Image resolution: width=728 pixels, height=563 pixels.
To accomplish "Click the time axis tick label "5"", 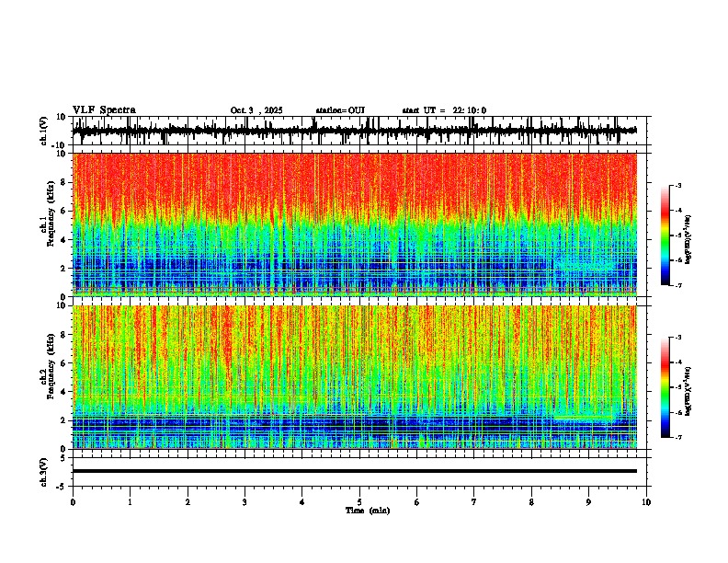I will 359,502.
